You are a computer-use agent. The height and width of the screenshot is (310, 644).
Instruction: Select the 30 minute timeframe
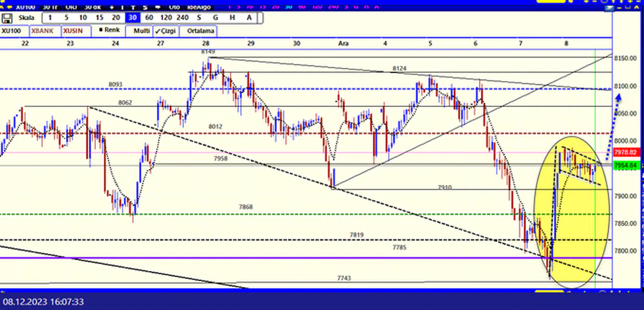click(x=132, y=18)
